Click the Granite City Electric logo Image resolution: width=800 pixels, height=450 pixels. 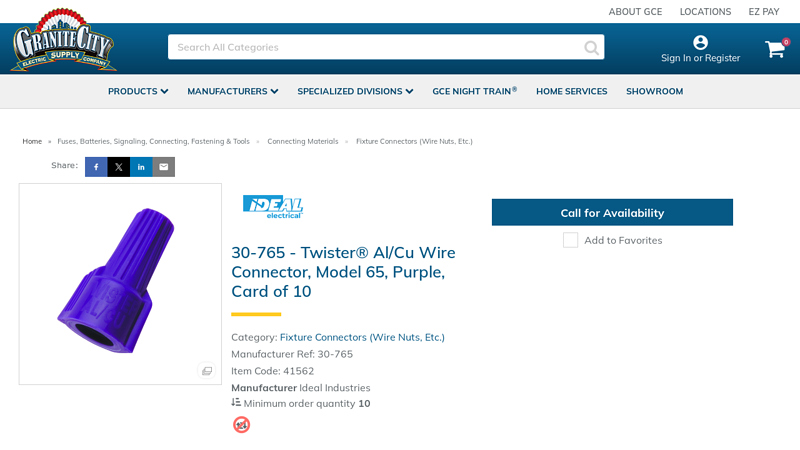(63, 41)
